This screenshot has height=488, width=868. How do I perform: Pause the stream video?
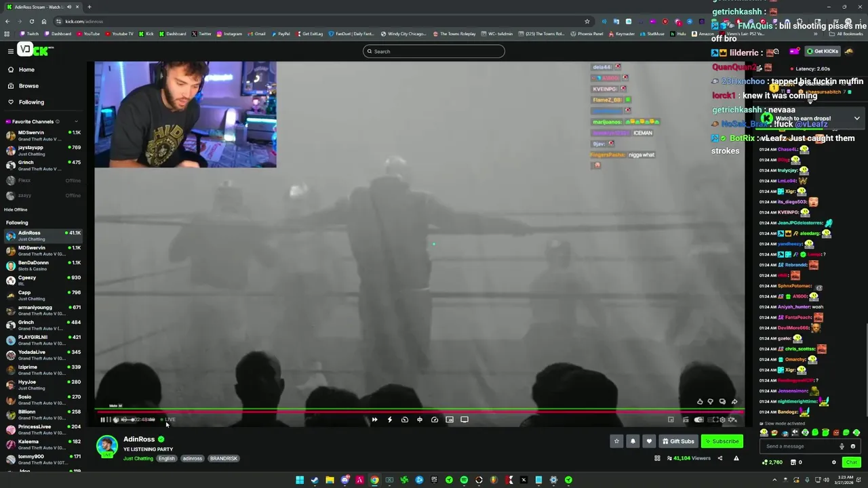103,420
